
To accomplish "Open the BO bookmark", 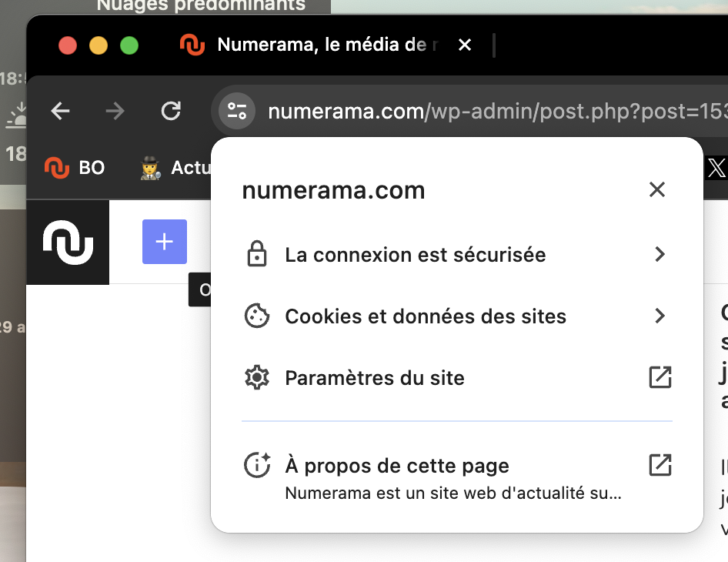I will pyautogui.click(x=75, y=168).
